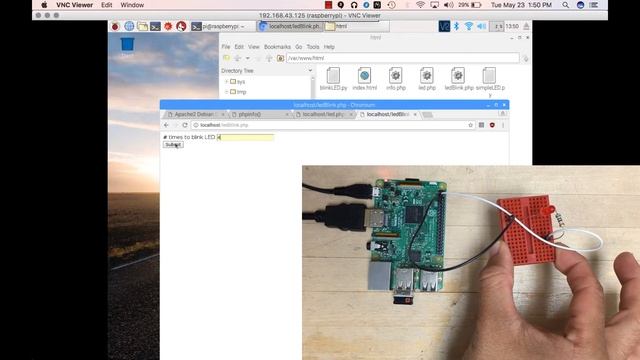Click the CPU usage monitor in panel
Screen dimensions: 640x360
[x=497, y=27]
